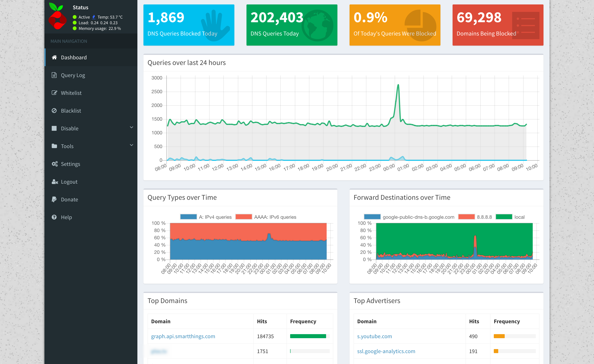
Task: Click the Help question mark icon
Action: point(54,217)
